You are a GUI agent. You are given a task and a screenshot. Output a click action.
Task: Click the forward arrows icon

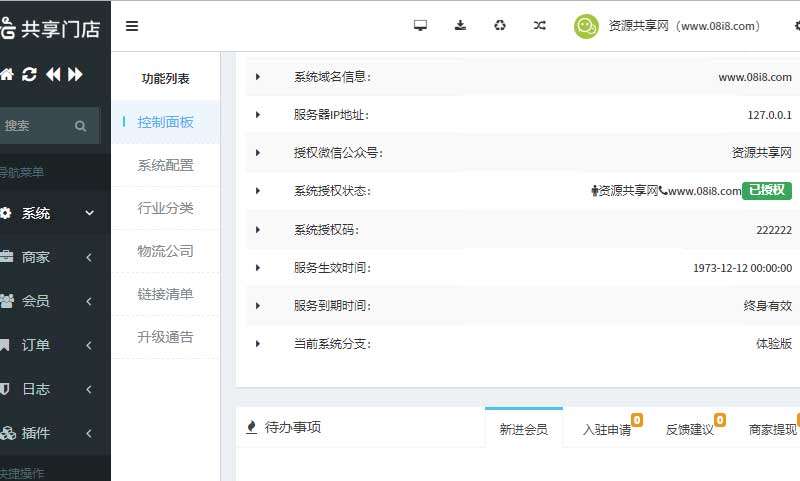click(75, 74)
